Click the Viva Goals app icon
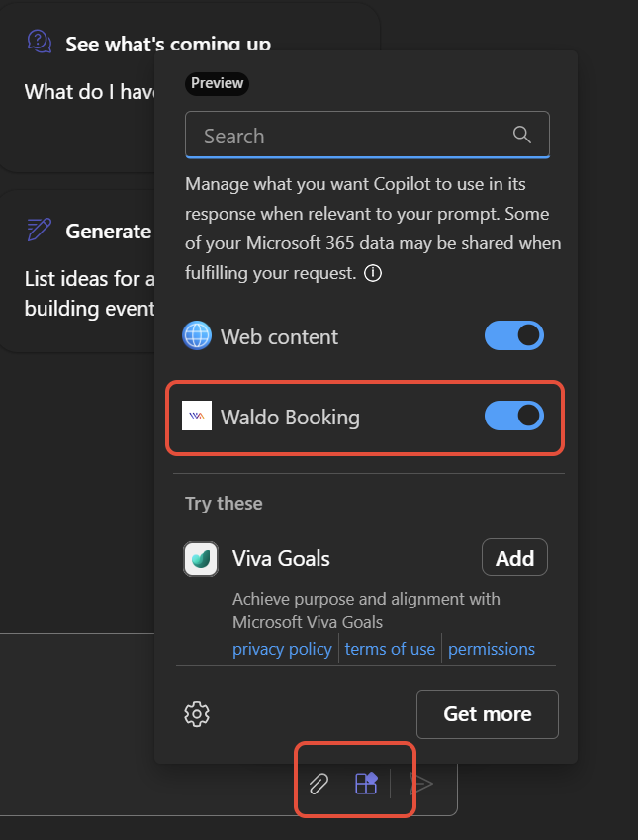 click(x=201, y=559)
